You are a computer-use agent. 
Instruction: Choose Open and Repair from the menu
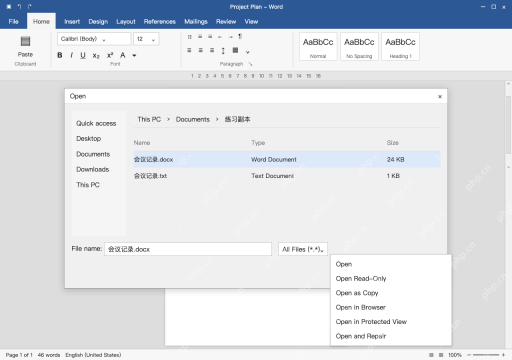coord(391,336)
